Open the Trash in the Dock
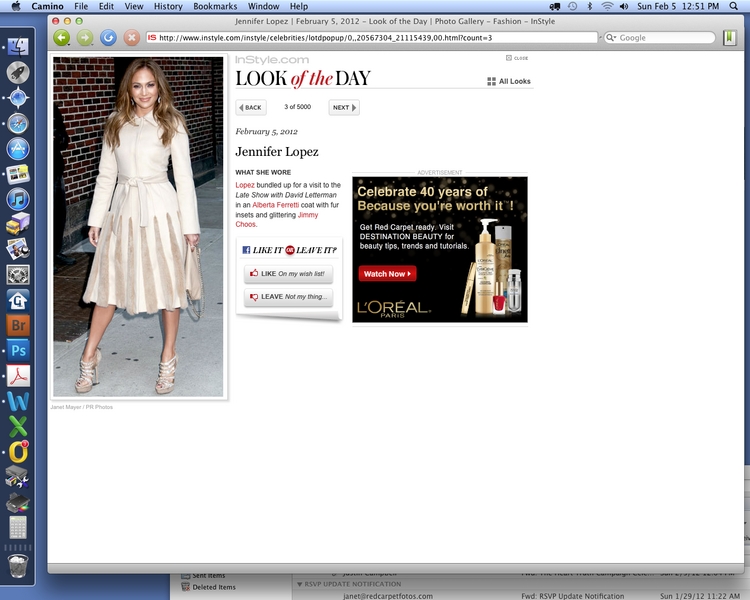This screenshot has height=600, width=750. 18,566
